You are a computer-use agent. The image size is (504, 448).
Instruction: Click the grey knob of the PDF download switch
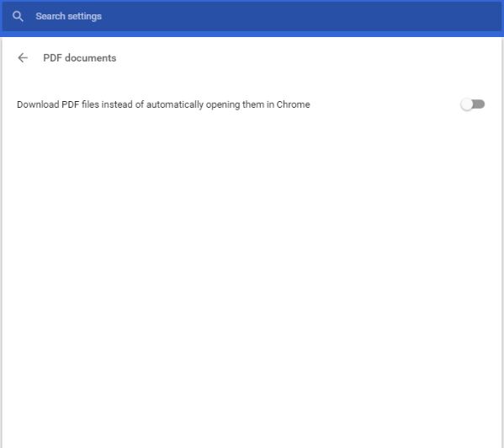[x=466, y=104]
